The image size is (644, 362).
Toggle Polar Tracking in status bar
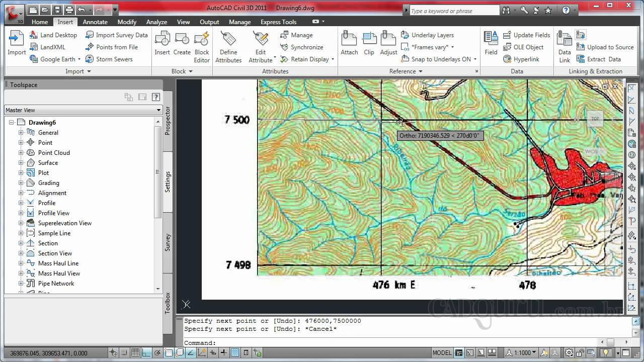(x=157, y=353)
